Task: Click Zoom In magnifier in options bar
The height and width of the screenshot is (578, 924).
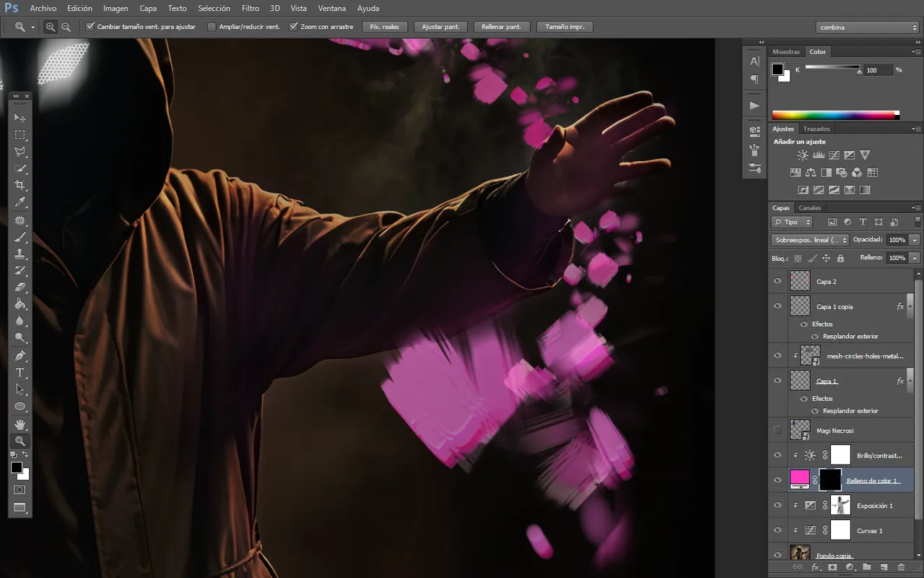Action: (x=51, y=27)
